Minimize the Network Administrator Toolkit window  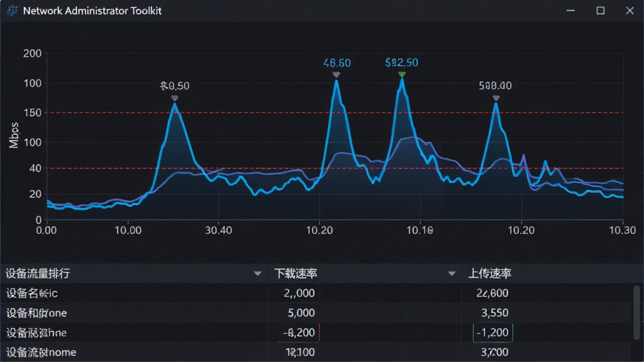coord(570,11)
